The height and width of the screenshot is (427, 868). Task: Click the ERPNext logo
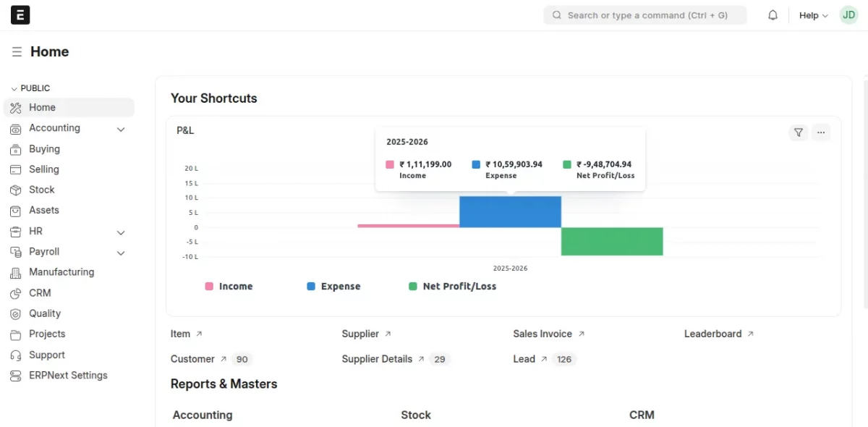20,14
